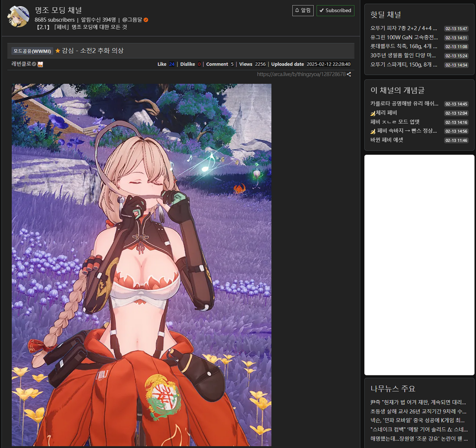Open news 해명했는데 장원영 조문 강요 논란
Viewport: 476px width, 448px height.
click(419, 438)
